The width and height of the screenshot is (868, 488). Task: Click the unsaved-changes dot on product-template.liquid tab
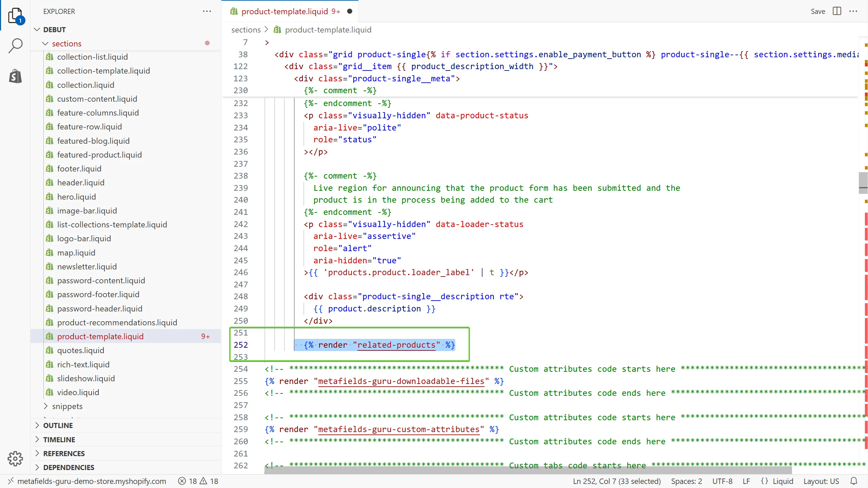click(350, 11)
